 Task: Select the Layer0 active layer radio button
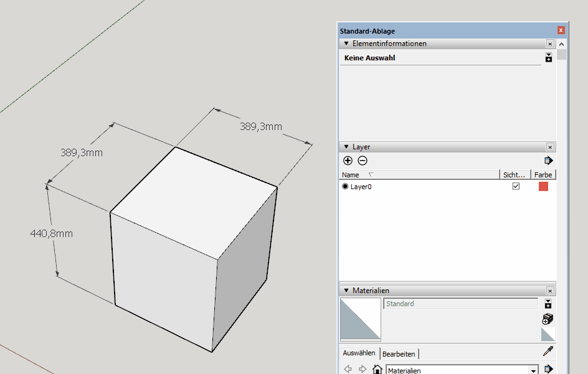pyautogui.click(x=345, y=187)
